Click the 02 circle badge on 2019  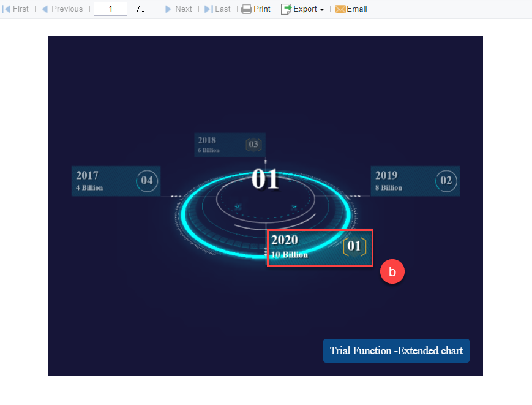tap(446, 181)
